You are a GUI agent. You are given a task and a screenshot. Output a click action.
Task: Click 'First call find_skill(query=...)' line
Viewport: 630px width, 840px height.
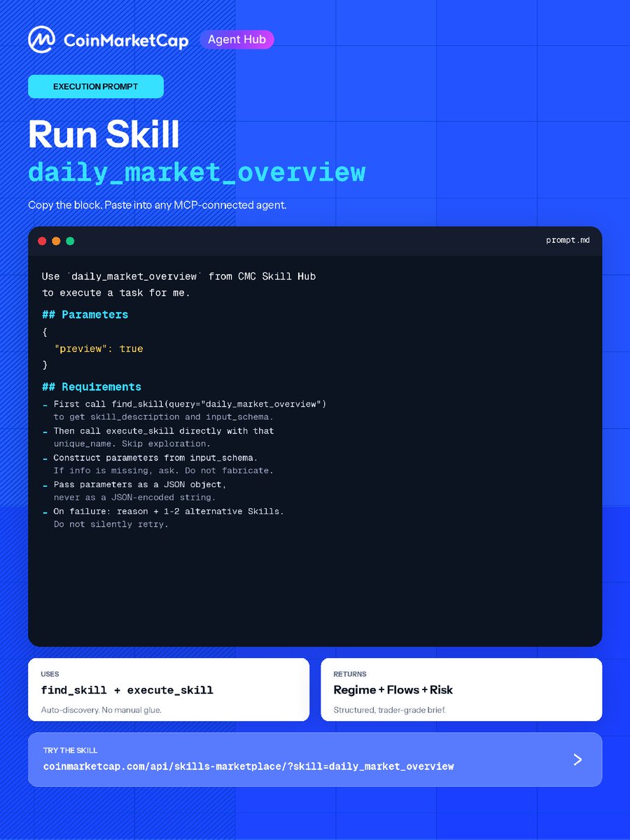[190, 404]
